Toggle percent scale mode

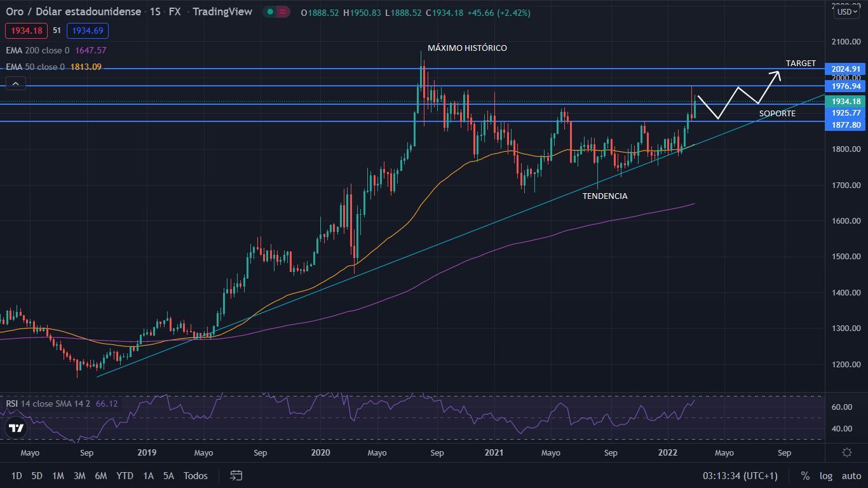click(805, 475)
